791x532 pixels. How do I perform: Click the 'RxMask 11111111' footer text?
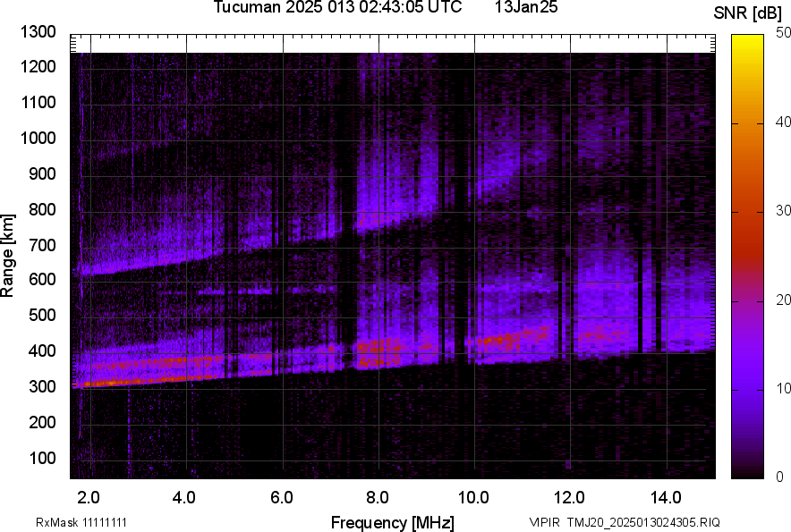[x=81, y=522]
